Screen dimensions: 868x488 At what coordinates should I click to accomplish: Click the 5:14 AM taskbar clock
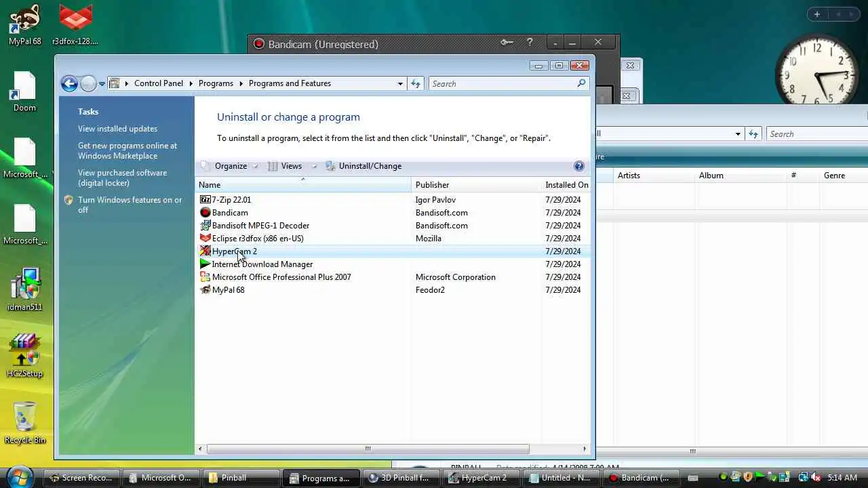tap(842, 478)
